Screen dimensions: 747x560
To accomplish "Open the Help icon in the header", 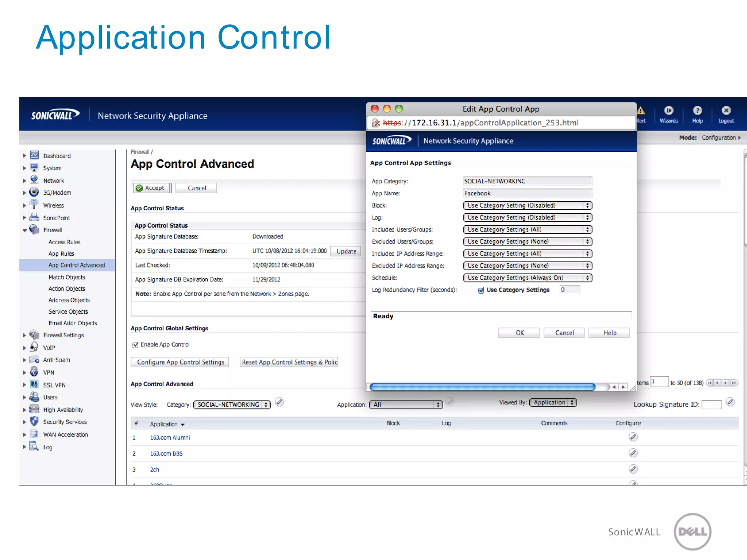I will pyautogui.click(x=697, y=110).
